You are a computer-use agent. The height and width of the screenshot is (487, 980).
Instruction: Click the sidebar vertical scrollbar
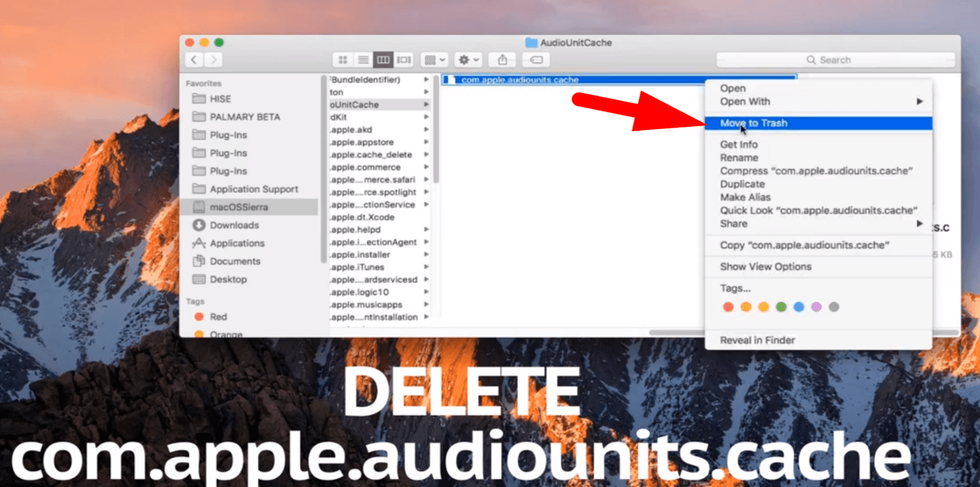[x=323, y=168]
